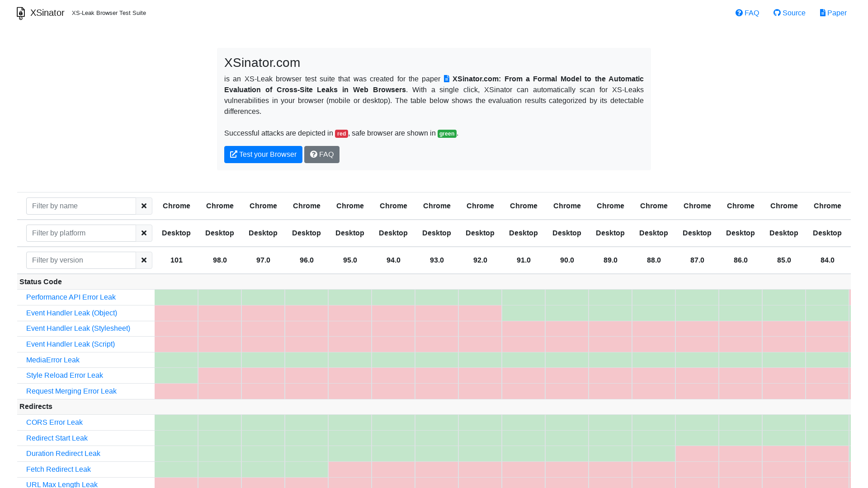Click the Filter by platform field
The width and height of the screenshot is (868, 488).
(x=81, y=233)
